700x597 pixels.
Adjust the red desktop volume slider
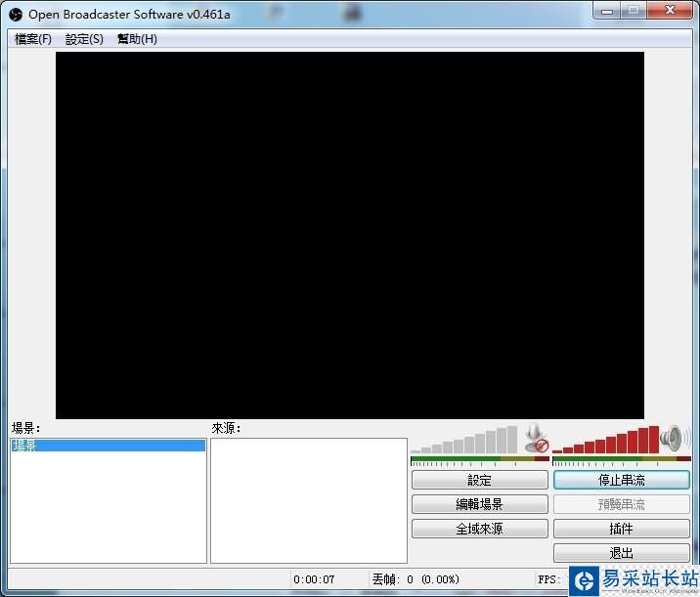pyautogui.click(x=606, y=440)
